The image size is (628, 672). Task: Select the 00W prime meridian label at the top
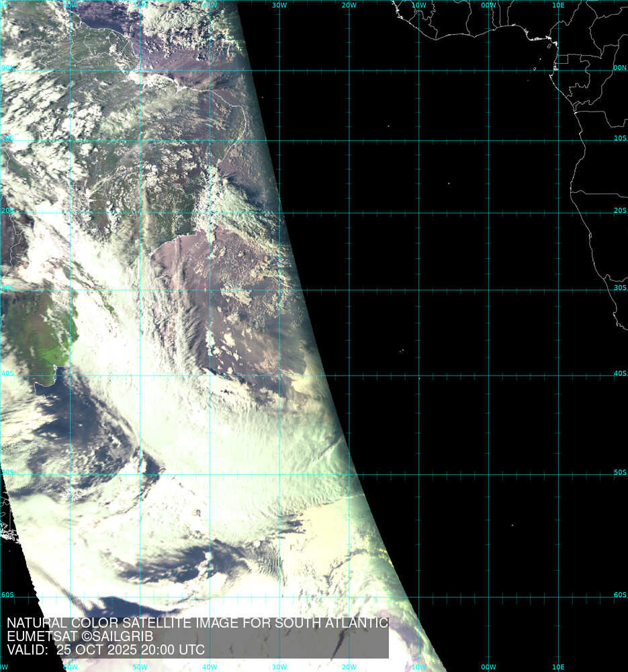point(488,5)
